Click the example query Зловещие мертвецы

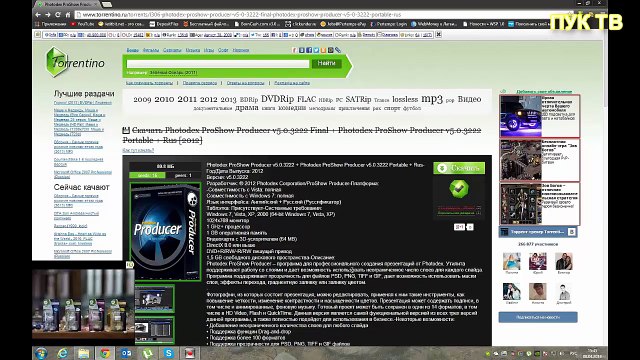(x=173, y=72)
